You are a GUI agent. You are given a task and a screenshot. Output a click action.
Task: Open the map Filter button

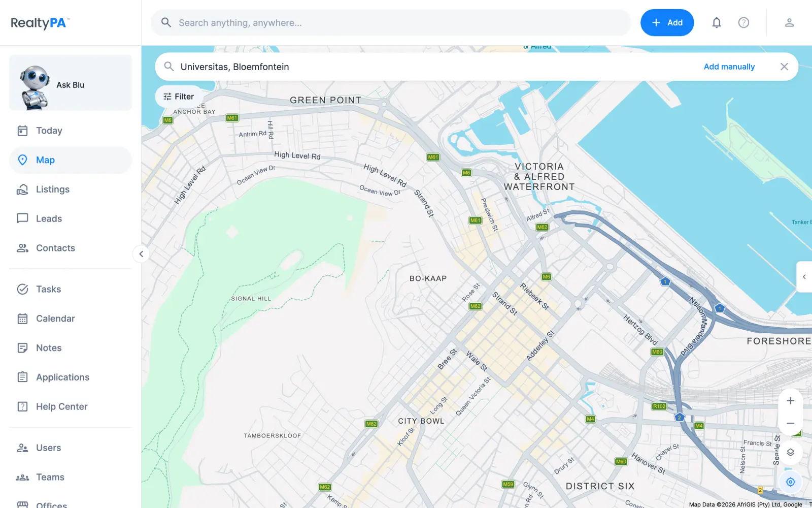click(x=178, y=97)
